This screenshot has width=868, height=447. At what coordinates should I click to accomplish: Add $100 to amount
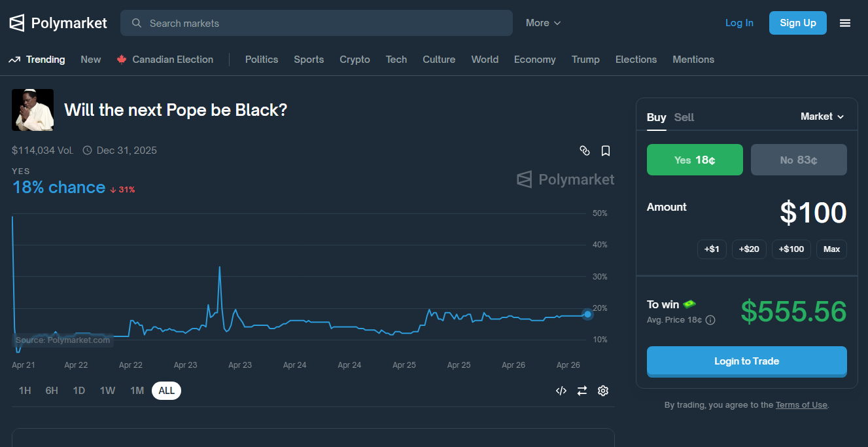pyautogui.click(x=791, y=249)
